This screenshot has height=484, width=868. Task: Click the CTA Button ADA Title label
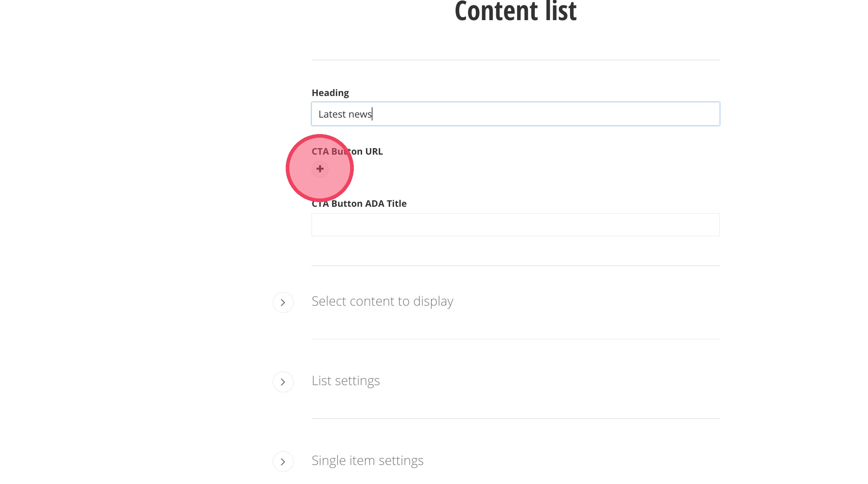click(359, 204)
